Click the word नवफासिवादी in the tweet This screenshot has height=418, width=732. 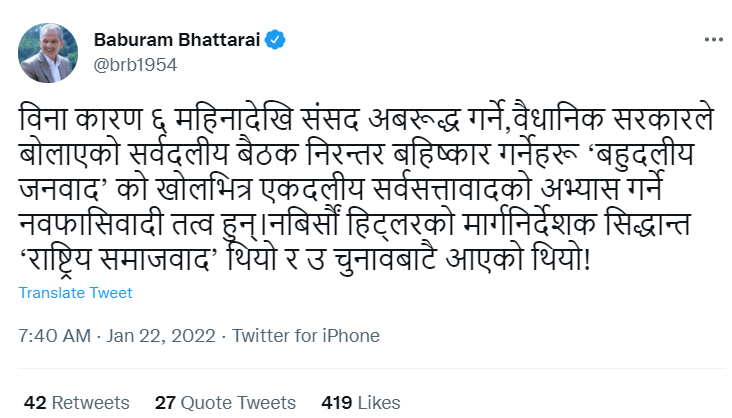[91, 224]
